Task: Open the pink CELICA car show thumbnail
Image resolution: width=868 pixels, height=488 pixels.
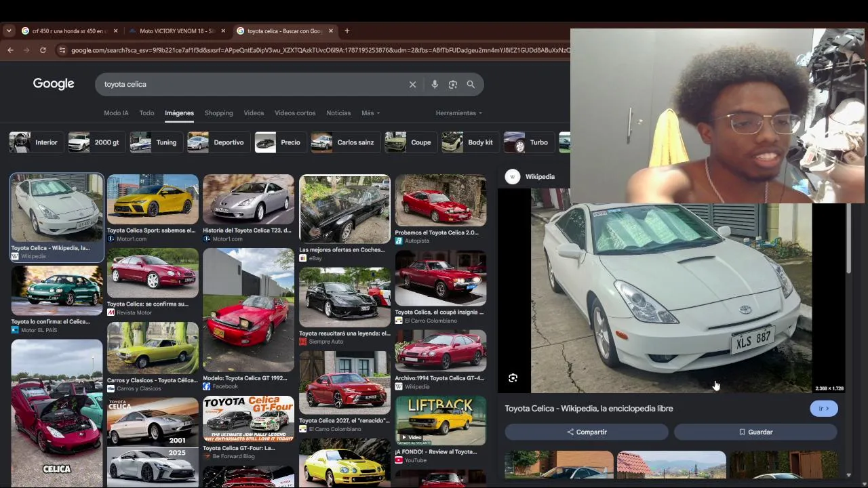Action: click(x=57, y=413)
